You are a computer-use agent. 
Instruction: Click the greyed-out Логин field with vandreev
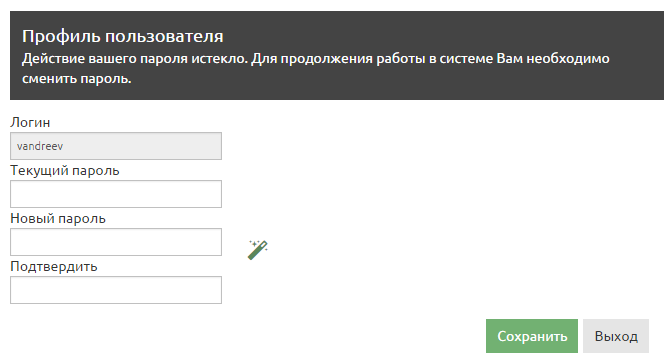pos(116,146)
